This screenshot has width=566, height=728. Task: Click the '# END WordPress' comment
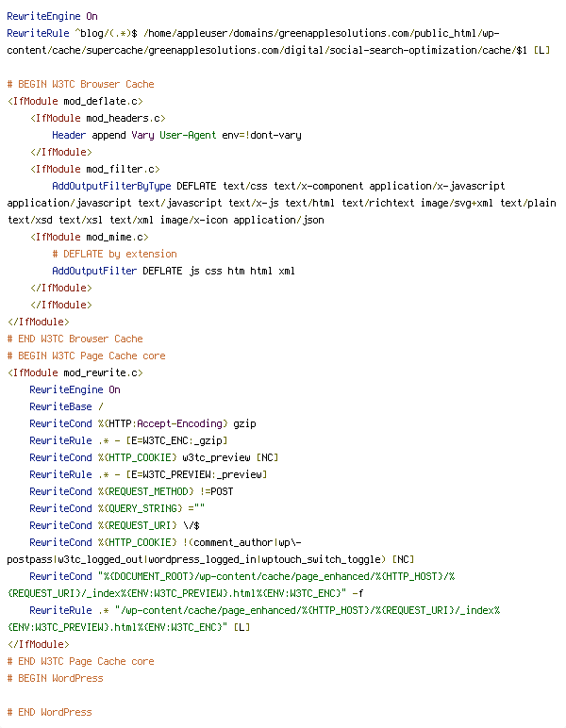[49, 712]
